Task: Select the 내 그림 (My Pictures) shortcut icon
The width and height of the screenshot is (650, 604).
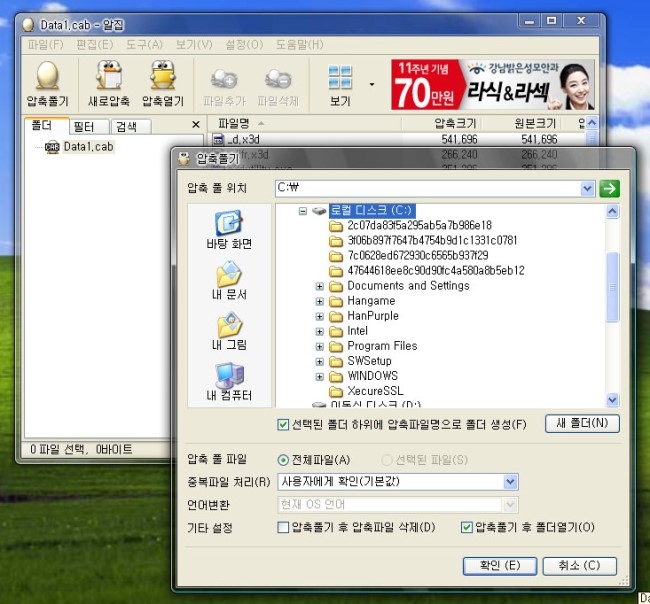Action: [x=229, y=330]
